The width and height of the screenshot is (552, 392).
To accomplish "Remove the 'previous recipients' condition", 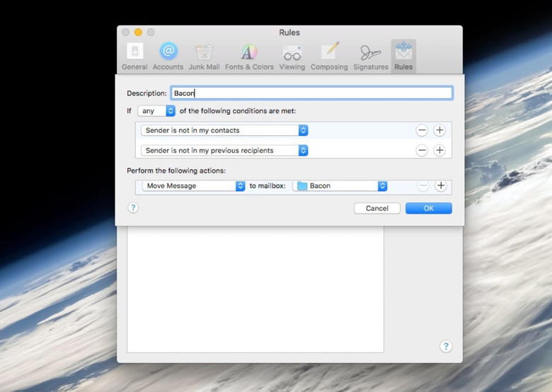I will 422,150.
